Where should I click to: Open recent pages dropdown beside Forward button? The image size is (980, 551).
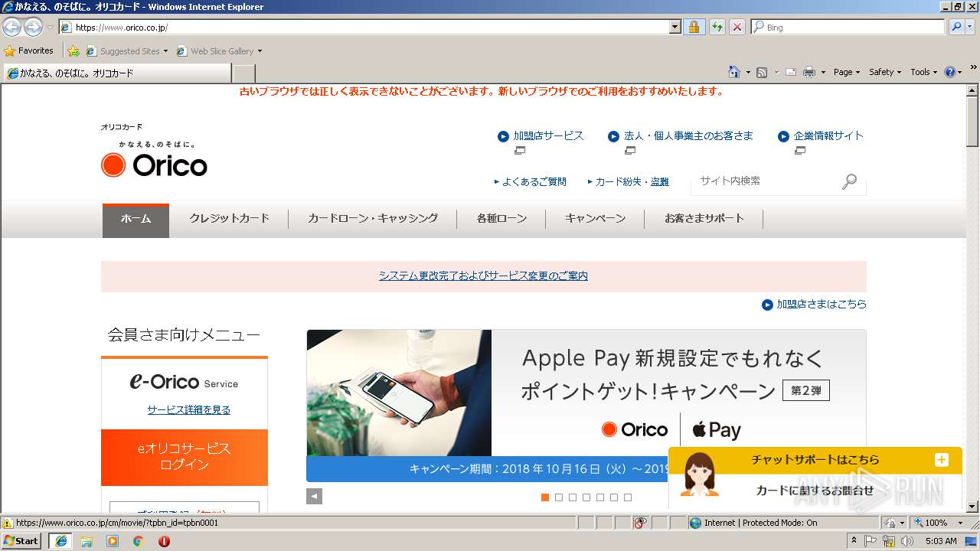(x=50, y=27)
